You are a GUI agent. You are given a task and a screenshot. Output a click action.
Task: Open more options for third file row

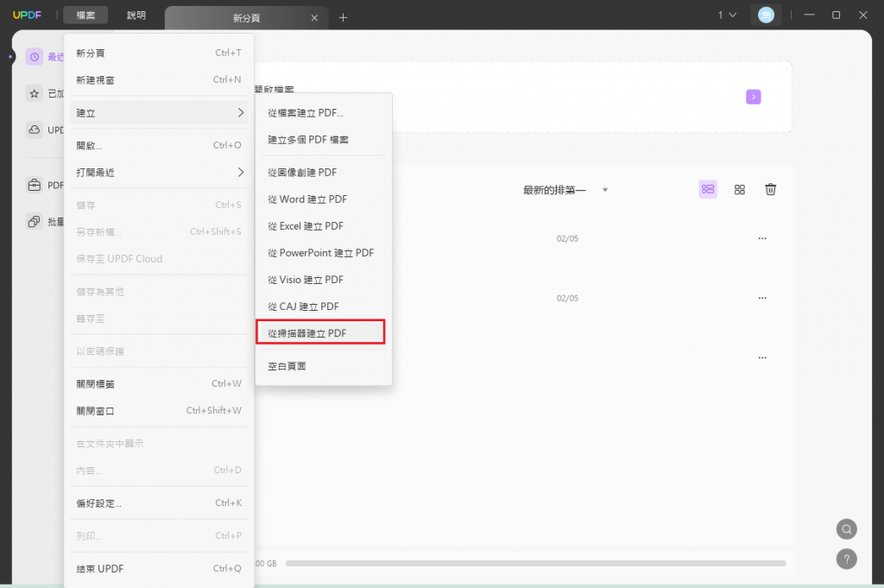[x=762, y=358]
